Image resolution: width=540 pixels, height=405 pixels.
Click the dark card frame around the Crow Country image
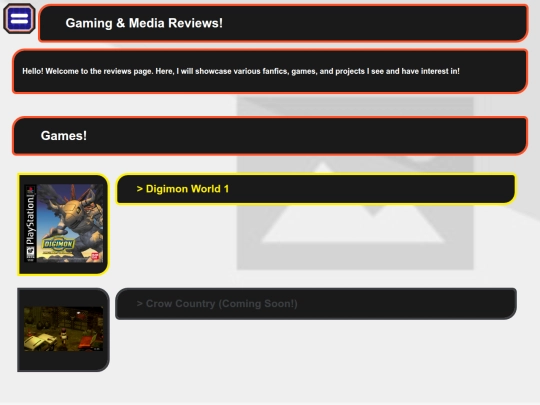(x=63, y=330)
